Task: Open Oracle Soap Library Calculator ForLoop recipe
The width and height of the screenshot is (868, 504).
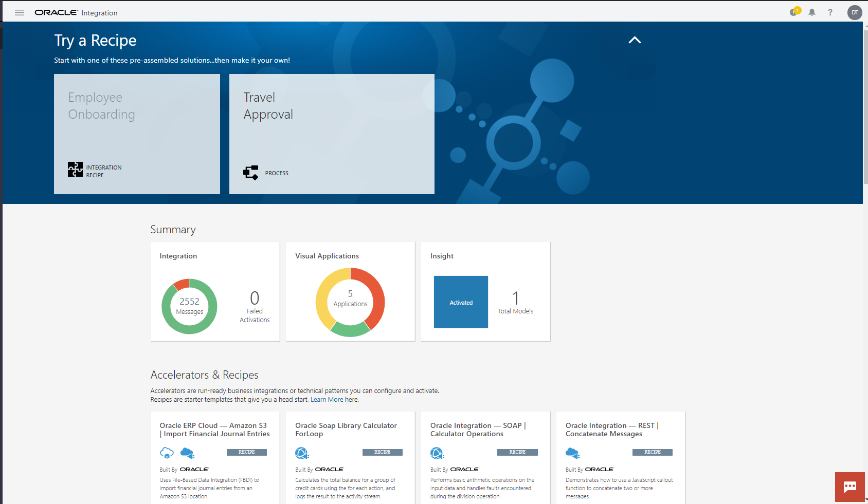Action: [x=346, y=430]
